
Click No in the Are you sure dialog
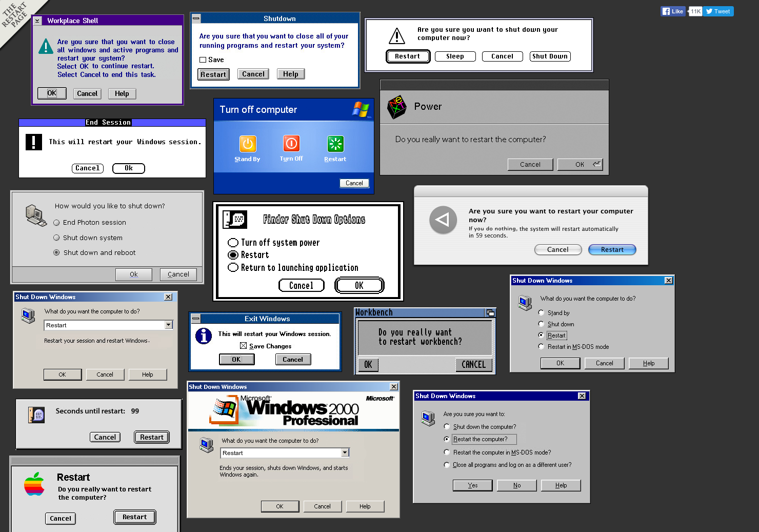click(x=517, y=485)
